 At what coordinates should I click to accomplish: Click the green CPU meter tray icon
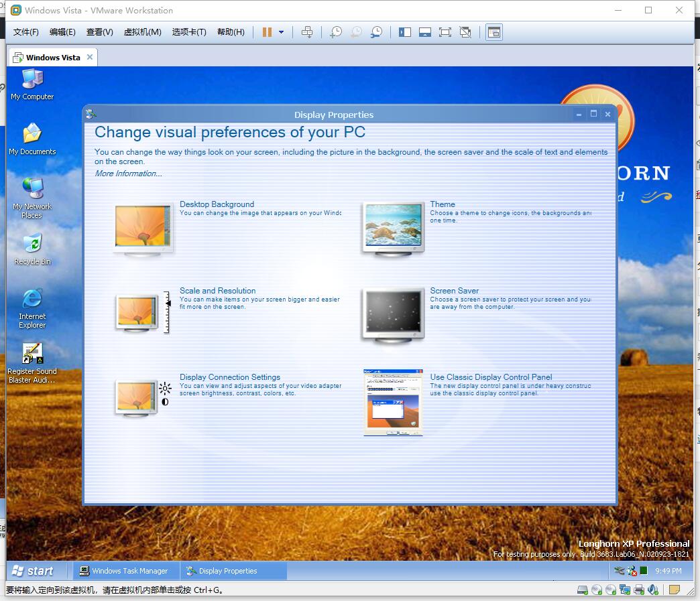[x=643, y=570]
